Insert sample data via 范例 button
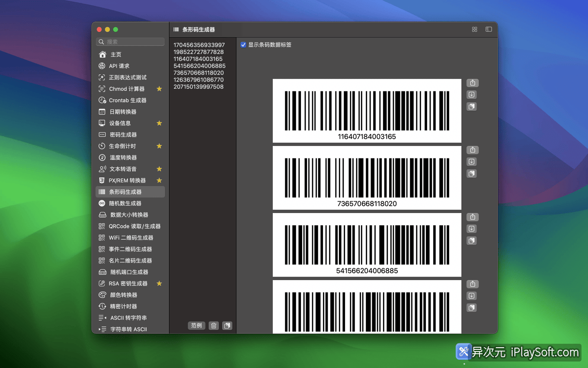Image resolution: width=588 pixels, height=368 pixels. [x=196, y=325]
